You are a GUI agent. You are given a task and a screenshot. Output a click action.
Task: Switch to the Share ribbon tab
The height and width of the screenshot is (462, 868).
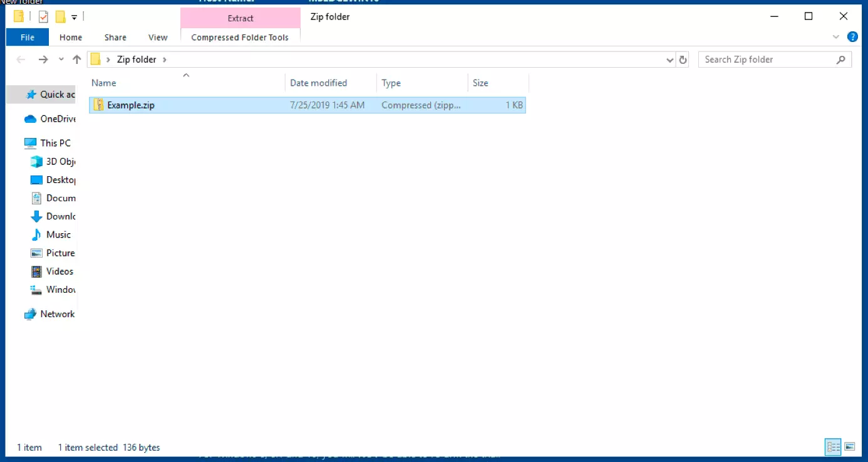[115, 37]
